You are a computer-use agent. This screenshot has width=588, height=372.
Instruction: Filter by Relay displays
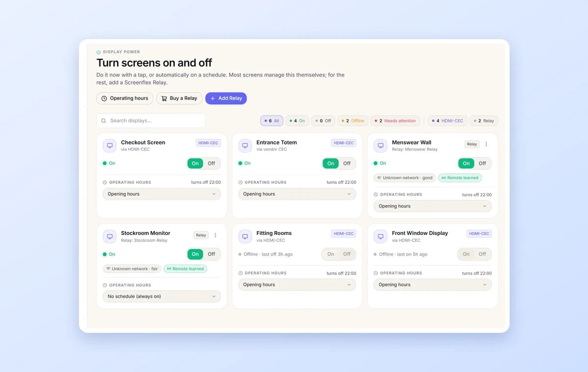(x=484, y=121)
